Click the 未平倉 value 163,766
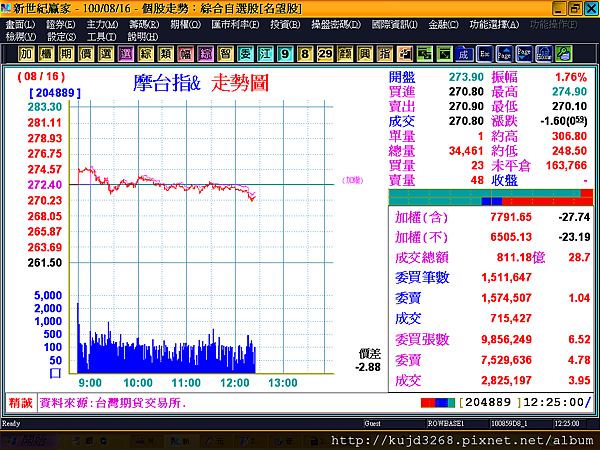Viewport: 600px width, 450px height. (566, 165)
